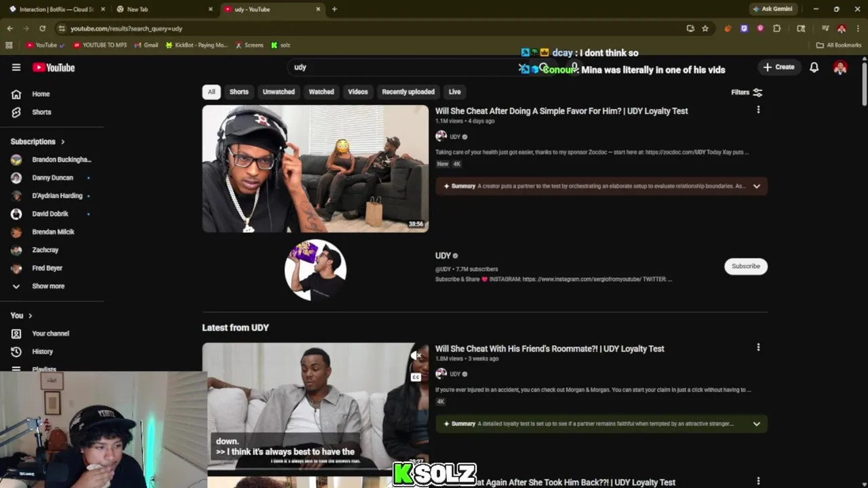Open the solz bookmark
868x488 pixels.
click(280, 45)
